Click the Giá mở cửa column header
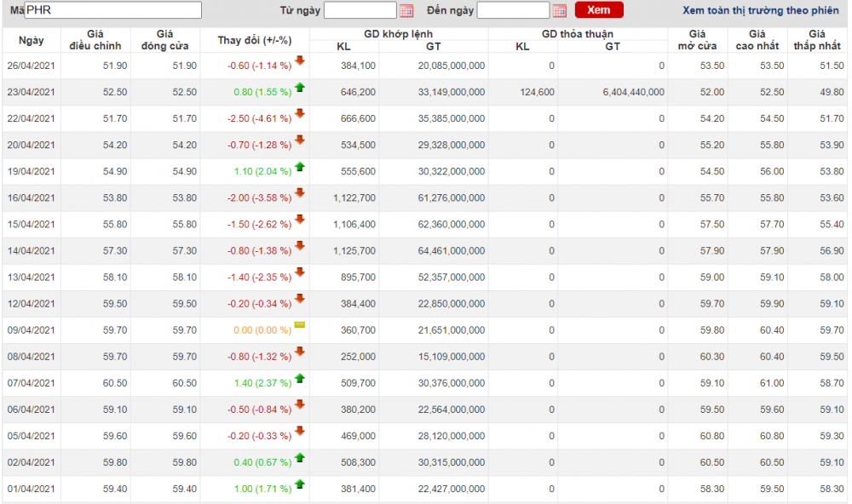852x504 pixels. click(x=698, y=40)
